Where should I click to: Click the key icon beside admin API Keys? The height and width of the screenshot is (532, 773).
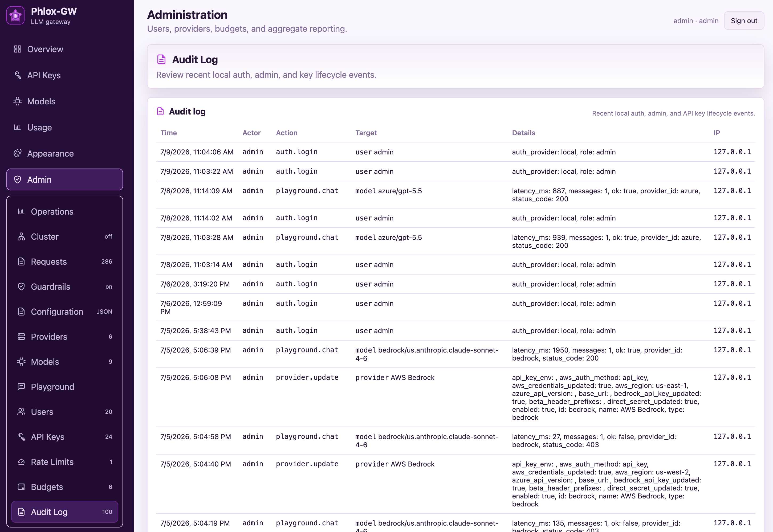pyautogui.click(x=21, y=436)
